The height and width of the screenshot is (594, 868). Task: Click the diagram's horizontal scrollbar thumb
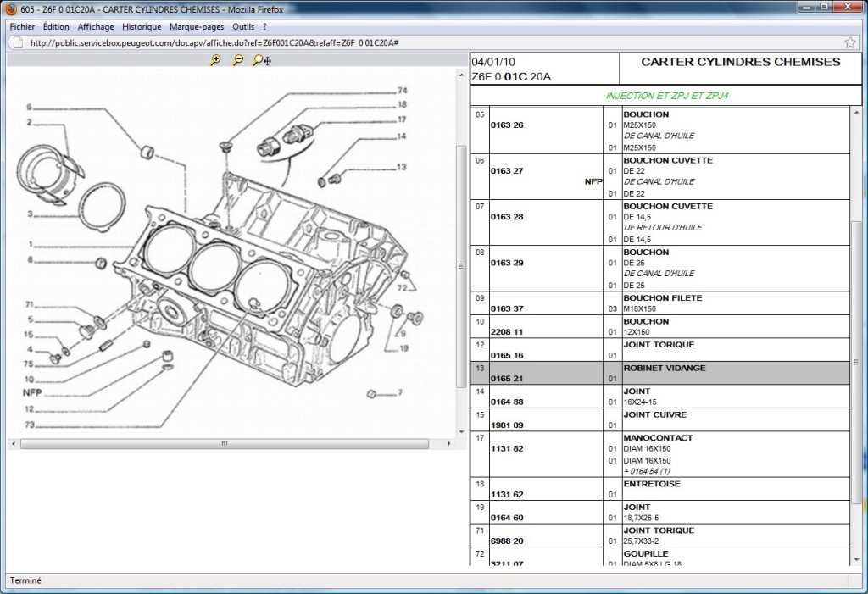click(x=225, y=443)
